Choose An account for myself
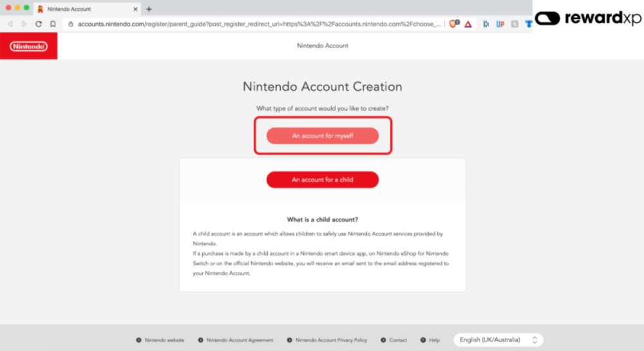 [x=323, y=136]
